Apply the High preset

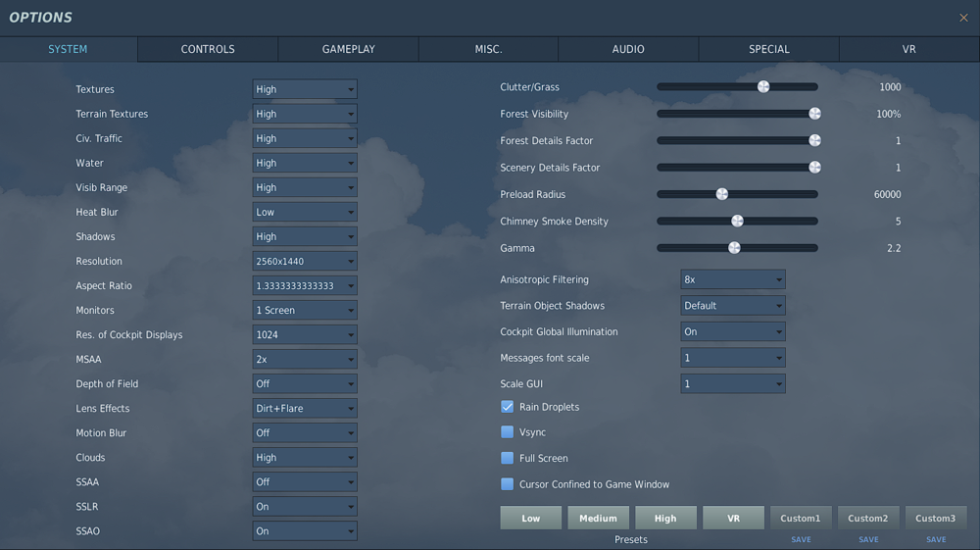(x=665, y=518)
